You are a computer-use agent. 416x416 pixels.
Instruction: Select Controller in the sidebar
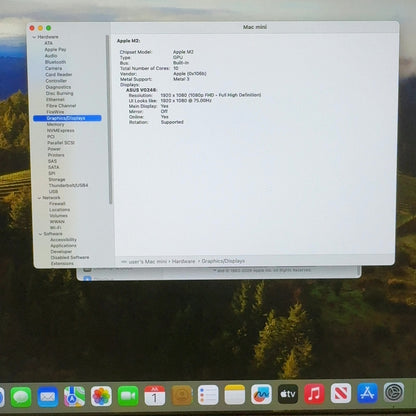56,81
